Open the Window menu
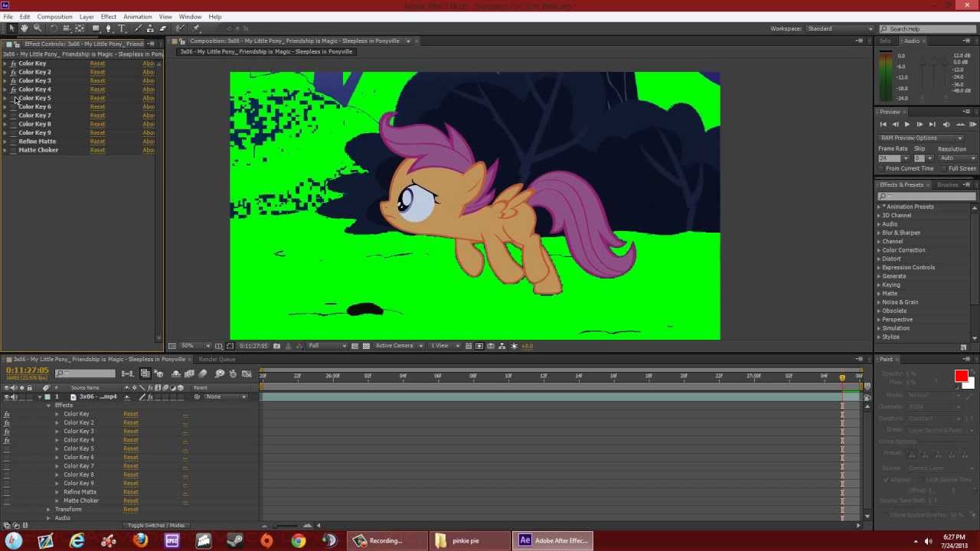 pyautogui.click(x=190, y=16)
